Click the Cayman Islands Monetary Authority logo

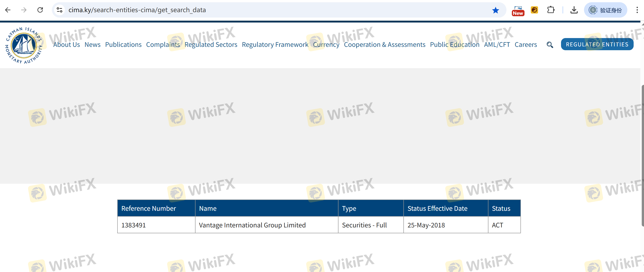click(x=23, y=45)
